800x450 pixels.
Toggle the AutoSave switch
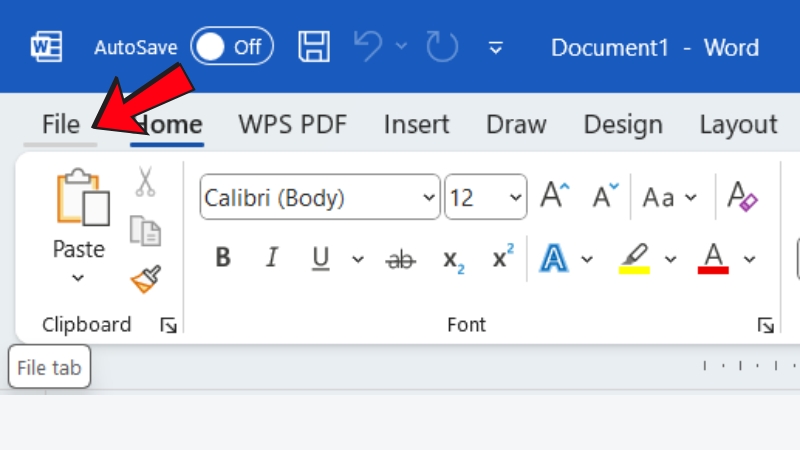pos(232,46)
